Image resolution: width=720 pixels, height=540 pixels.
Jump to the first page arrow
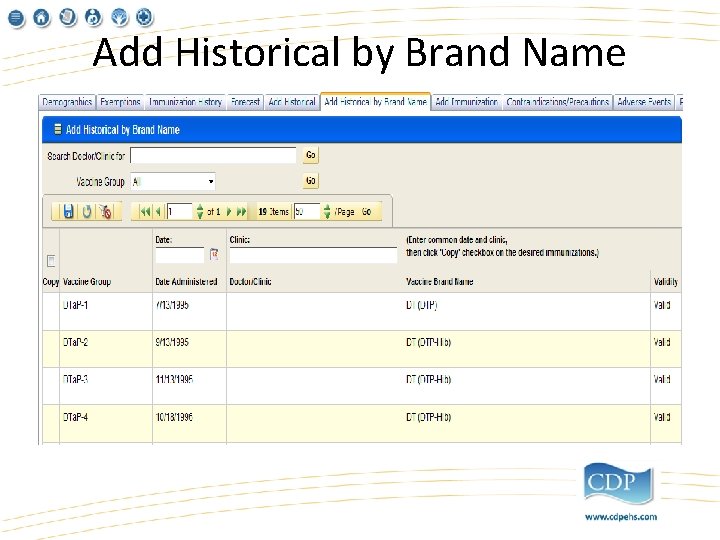click(x=145, y=212)
